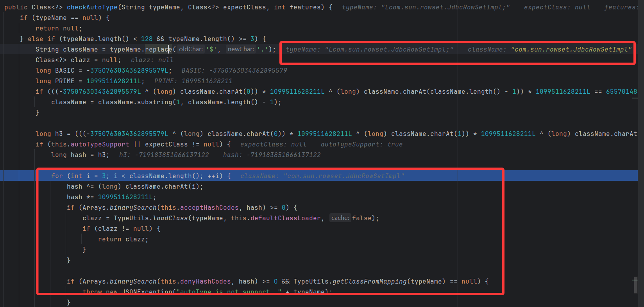Image resolution: width=644 pixels, height=307 pixels.
Task: Click the vertical scrollbar thumb at right edge
Action: point(635,285)
